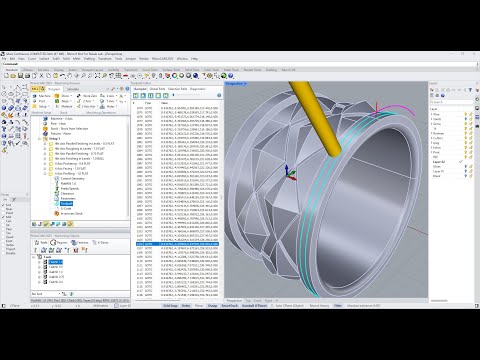Collapse the 4 Axis Profiling operation node

(x=45, y=174)
